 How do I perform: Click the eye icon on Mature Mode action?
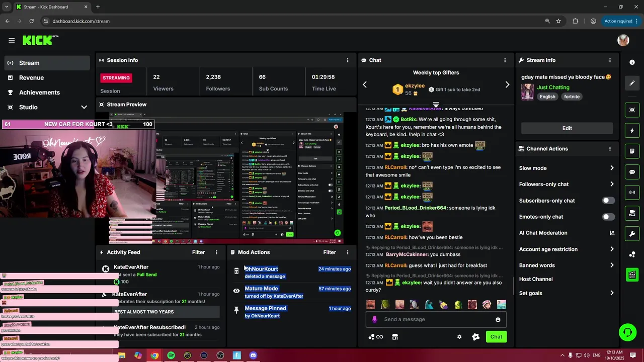point(236,291)
